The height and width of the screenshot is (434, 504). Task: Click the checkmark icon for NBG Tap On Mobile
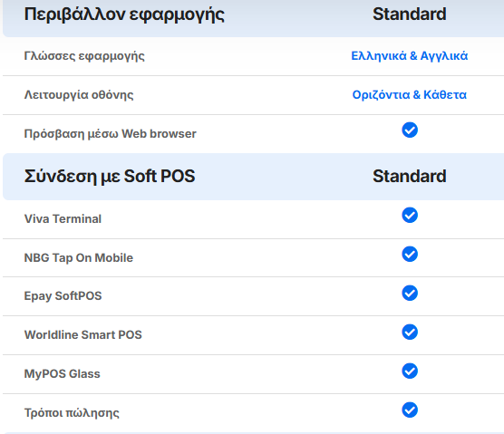pyautogui.click(x=410, y=254)
